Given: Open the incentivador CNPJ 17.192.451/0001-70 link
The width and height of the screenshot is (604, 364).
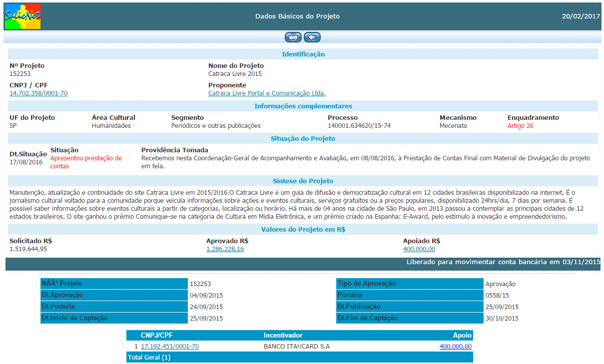Looking at the screenshot, I should click(170, 347).
